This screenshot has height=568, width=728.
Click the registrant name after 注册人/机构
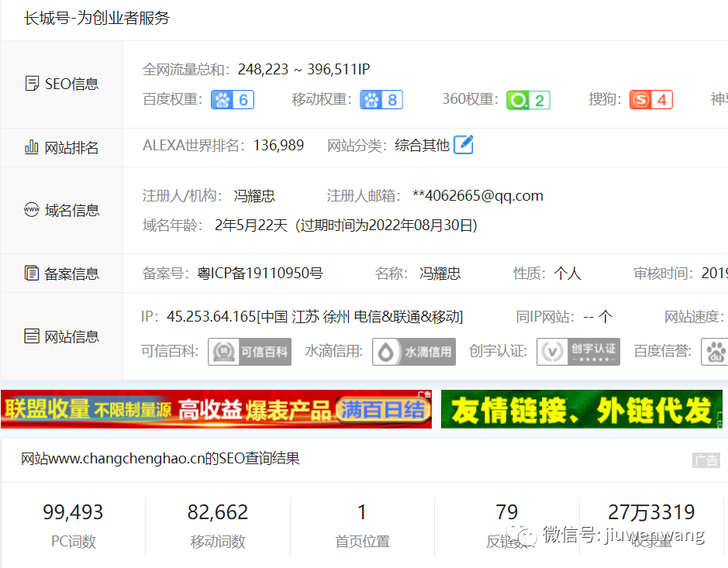point(254,196)
